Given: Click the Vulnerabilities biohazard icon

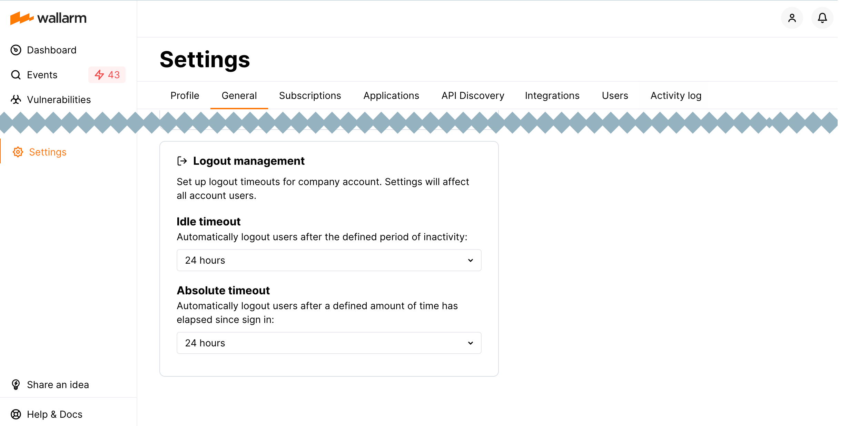Looking at the screenshot, I should point(16,100).
